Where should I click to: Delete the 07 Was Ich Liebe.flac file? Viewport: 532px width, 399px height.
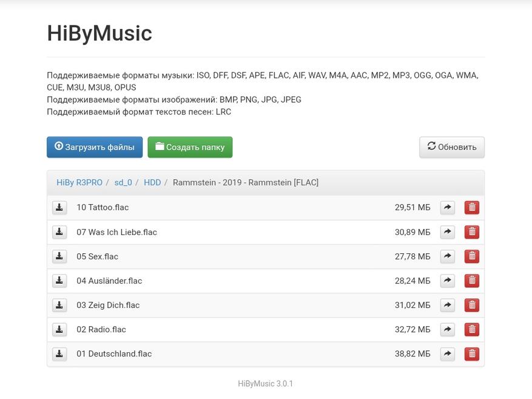471,232
